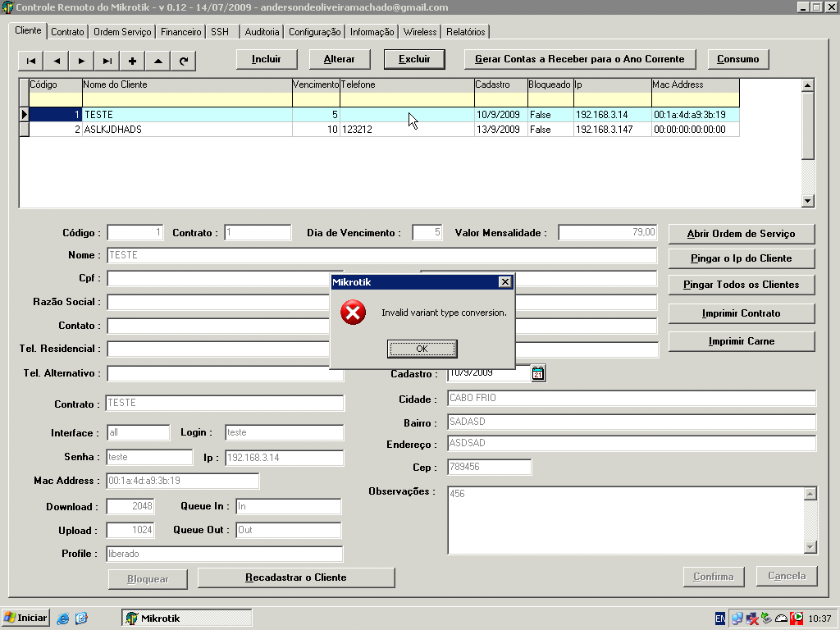Jump to first record in navigator
The width and height of the screenshot is (840, 630).
[31, 61]
